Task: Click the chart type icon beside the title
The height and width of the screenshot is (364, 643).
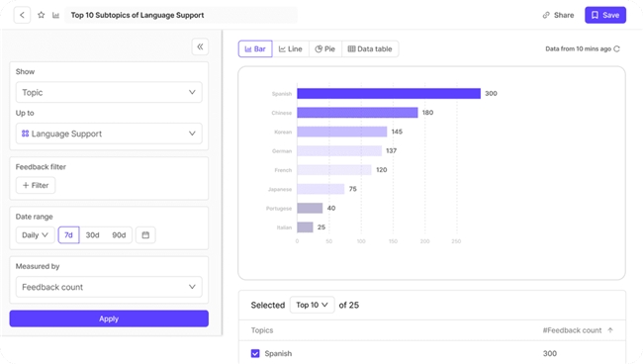Action: [55, 15]
